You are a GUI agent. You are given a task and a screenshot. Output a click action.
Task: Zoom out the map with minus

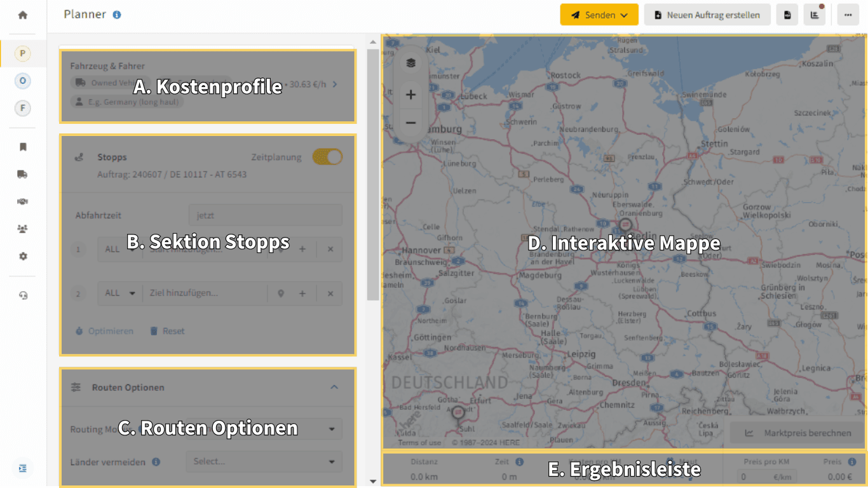[x=410, y=123]
